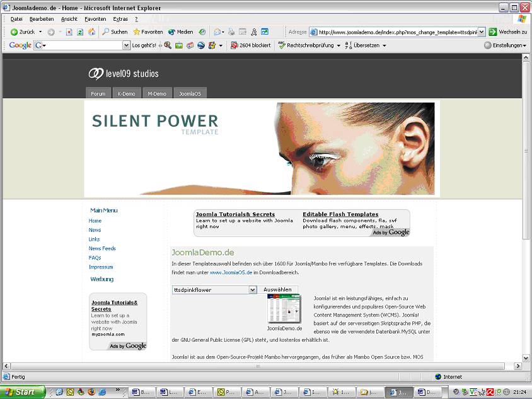Open the mail envelope toolbar button
This screenshot has width=532, height=399.
point(217,32)
